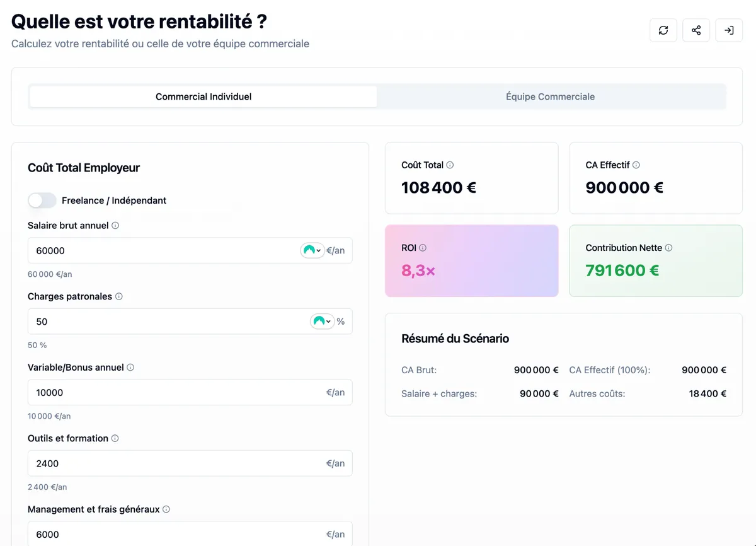
Task: Open green dropdown in Charges patronales field
Action: 323,322
